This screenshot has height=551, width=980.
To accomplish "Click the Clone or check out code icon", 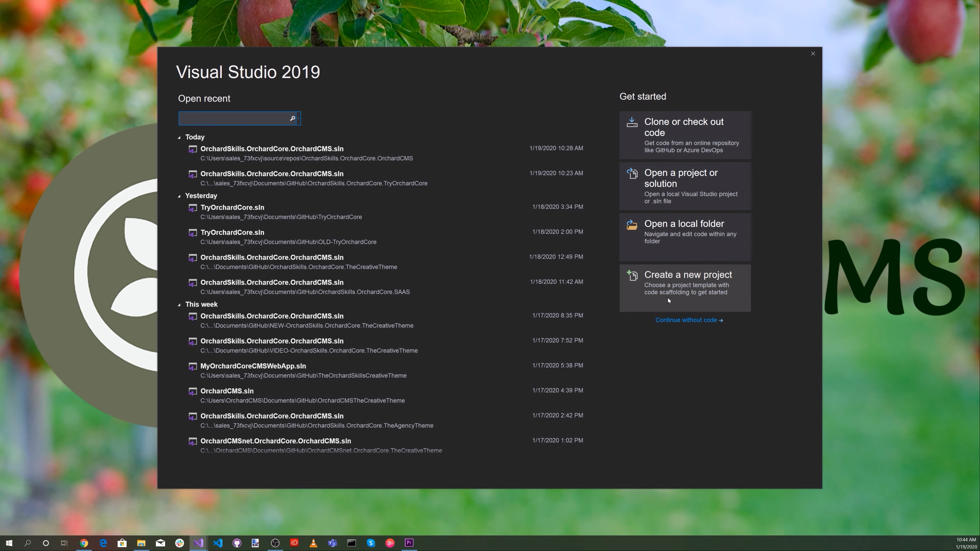I will click(x=632, y=122).
